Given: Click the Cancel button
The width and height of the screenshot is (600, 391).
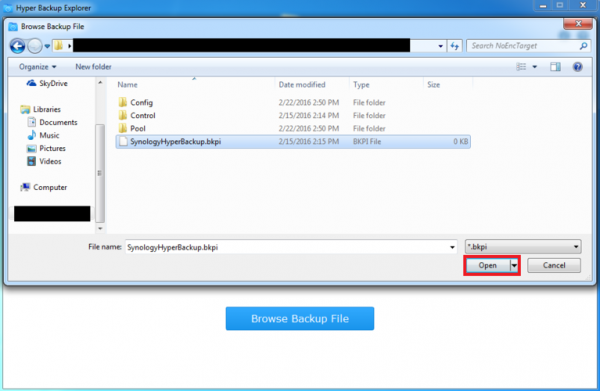Looking at the screenshot, I should (x=554, y=266).
